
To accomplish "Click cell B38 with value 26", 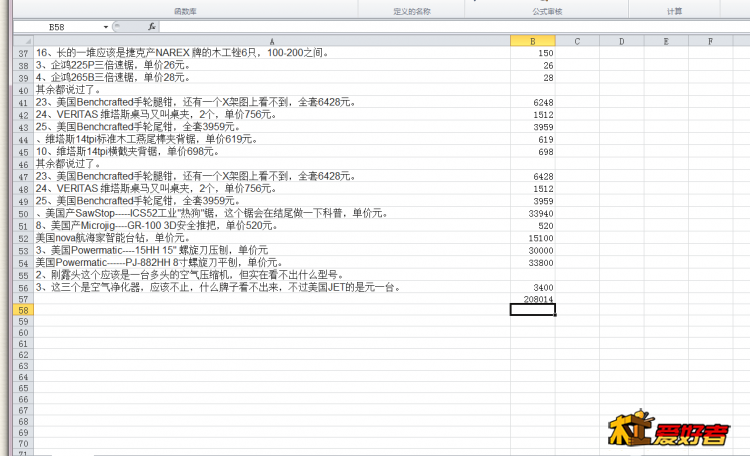I will (532, 65).
